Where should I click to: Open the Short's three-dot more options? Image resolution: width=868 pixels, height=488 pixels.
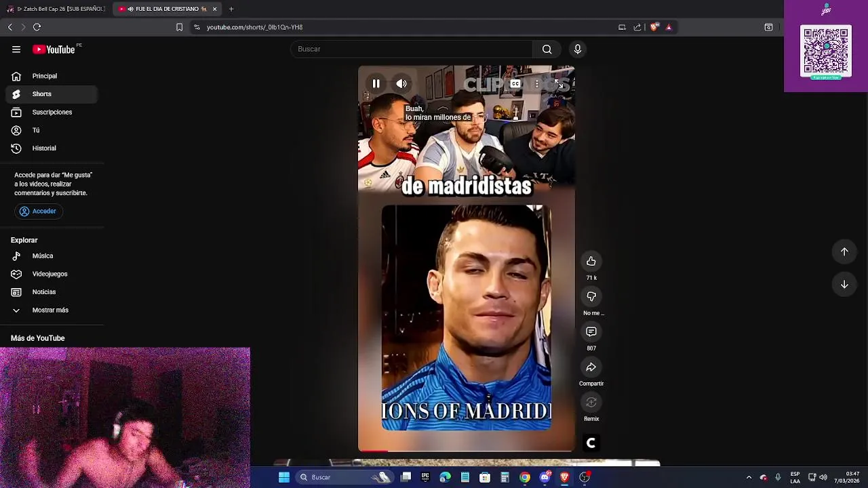pyautogui.click(x=536, y=84)
